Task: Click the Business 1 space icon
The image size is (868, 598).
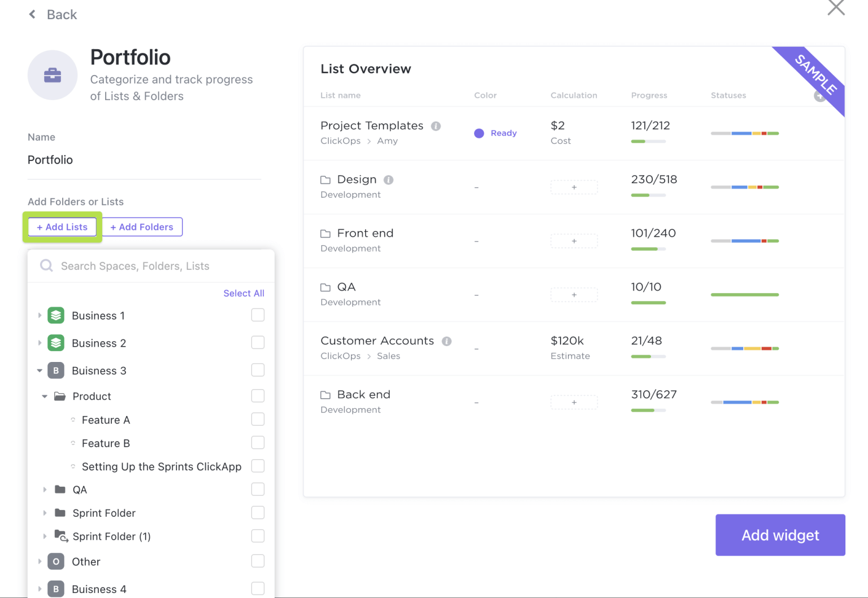Action: [x=56, y=315]
